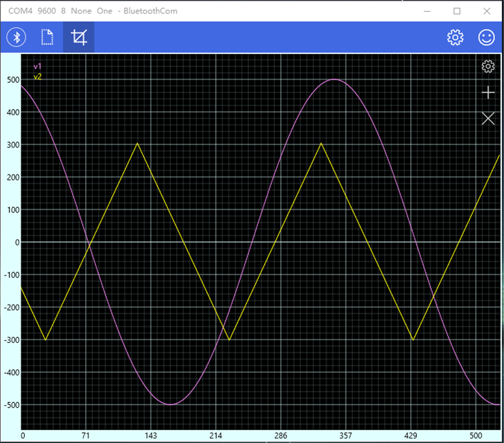The image size is (504, 443).
Task: Select the v1 legend label
Action: click(x=38, y=66)
